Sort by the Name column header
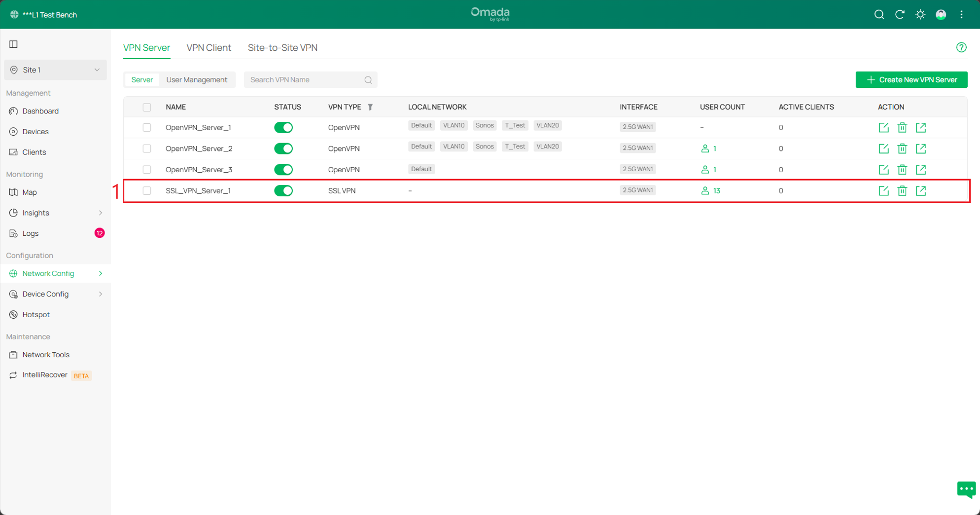This screenshot has height=515, width=980. 175,107
